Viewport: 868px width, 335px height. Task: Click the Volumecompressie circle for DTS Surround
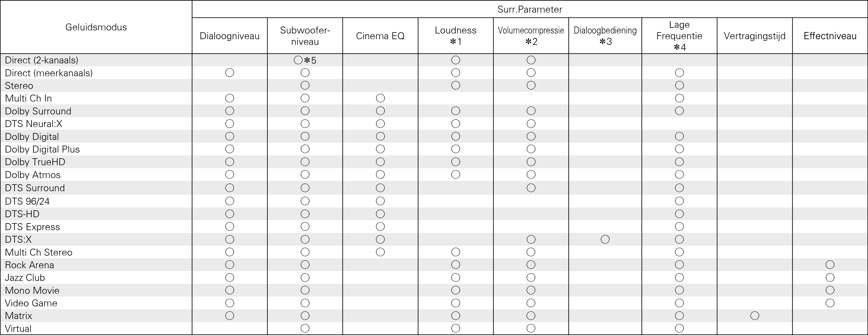(531, 188)
